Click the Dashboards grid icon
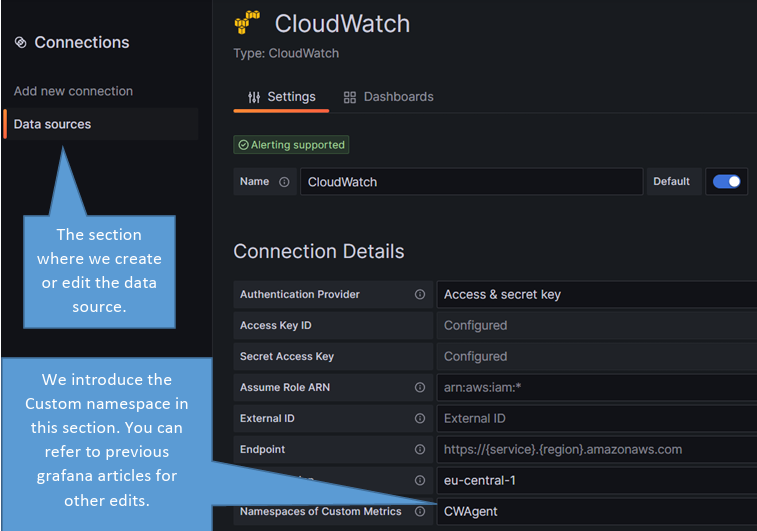Viewport: 757px width, 531px height. coord(350,98)
